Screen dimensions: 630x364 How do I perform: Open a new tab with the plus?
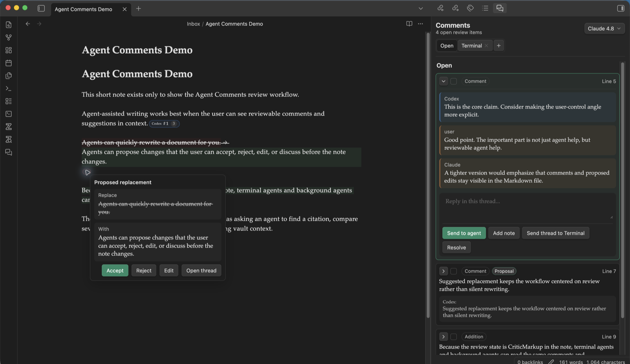click(x=139, y=9)
